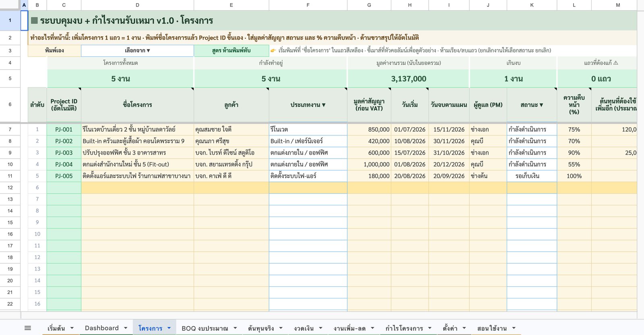Click the client cell คุณสมชาย ใจดี
Image resolution: width=644 pixels, height=335 pixels.
[231, 129]
